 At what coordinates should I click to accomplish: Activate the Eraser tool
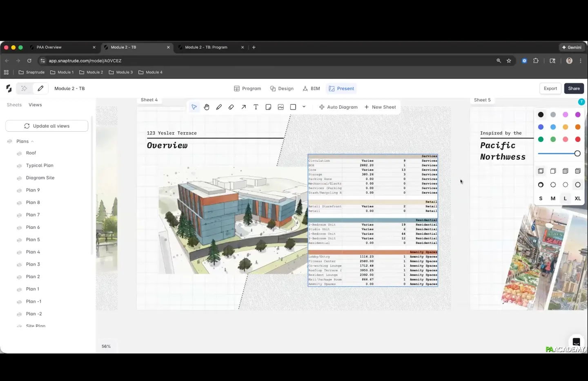pyautogui.click(x=231, y=107)
